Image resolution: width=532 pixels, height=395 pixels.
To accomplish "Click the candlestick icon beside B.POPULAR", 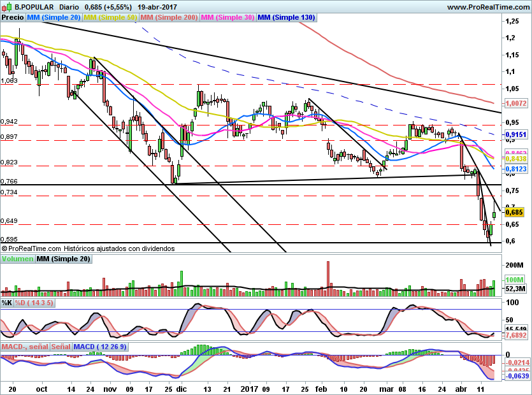I will click(6, 6).
